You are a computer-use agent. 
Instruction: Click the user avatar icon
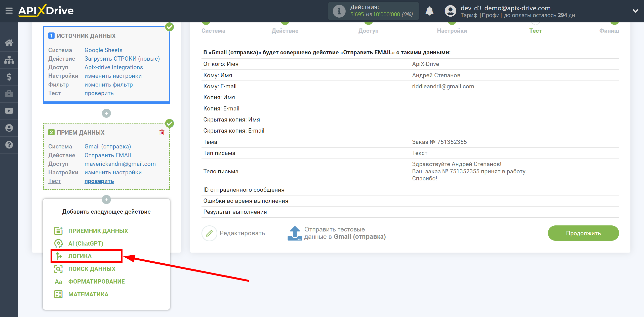coord(450,11)
